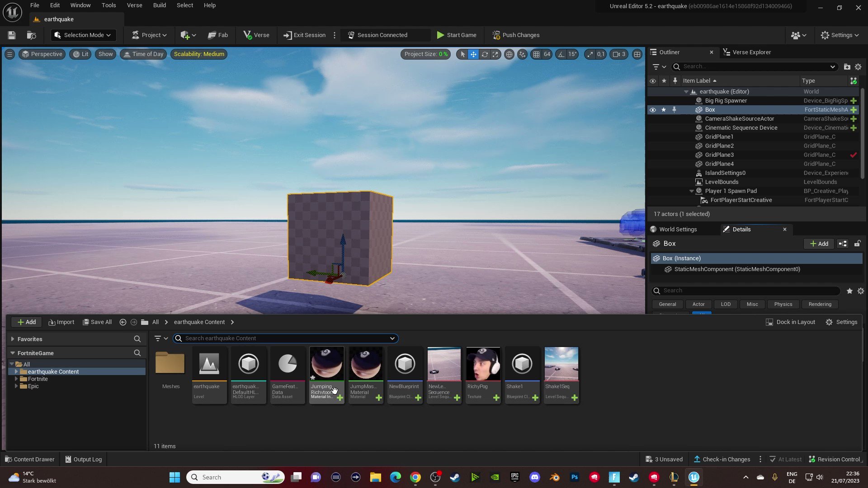Select the Move tool in the viewport toolbar

tap(473, 54)
